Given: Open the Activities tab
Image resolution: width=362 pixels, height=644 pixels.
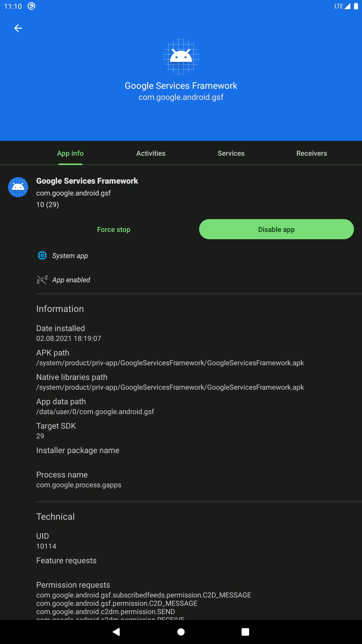Looking at the screenshot, I should click(151, 153).
